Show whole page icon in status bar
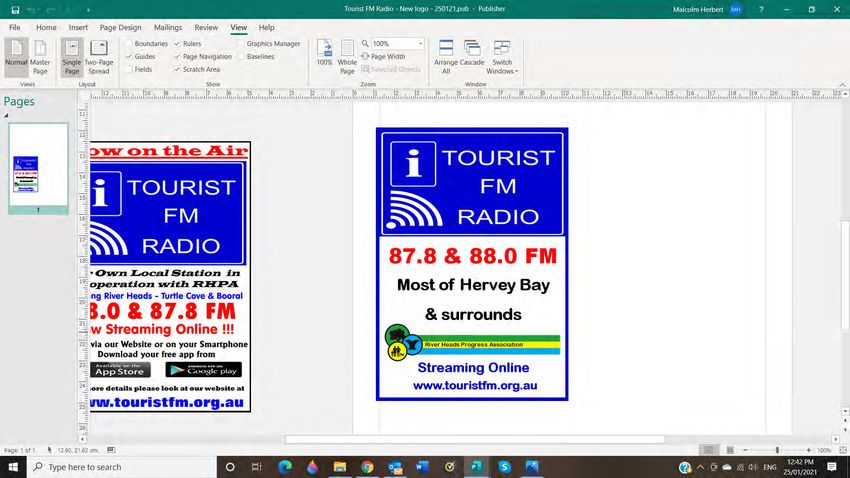850x478 pixels. (x=843, y=450)
